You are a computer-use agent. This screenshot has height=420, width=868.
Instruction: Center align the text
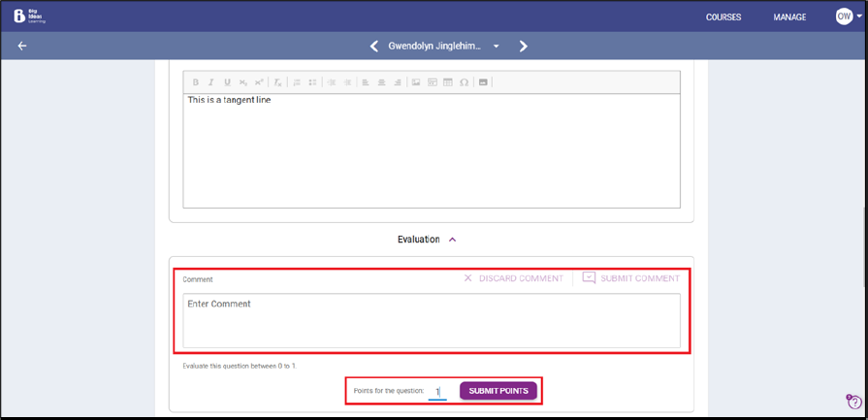(381, 82)
